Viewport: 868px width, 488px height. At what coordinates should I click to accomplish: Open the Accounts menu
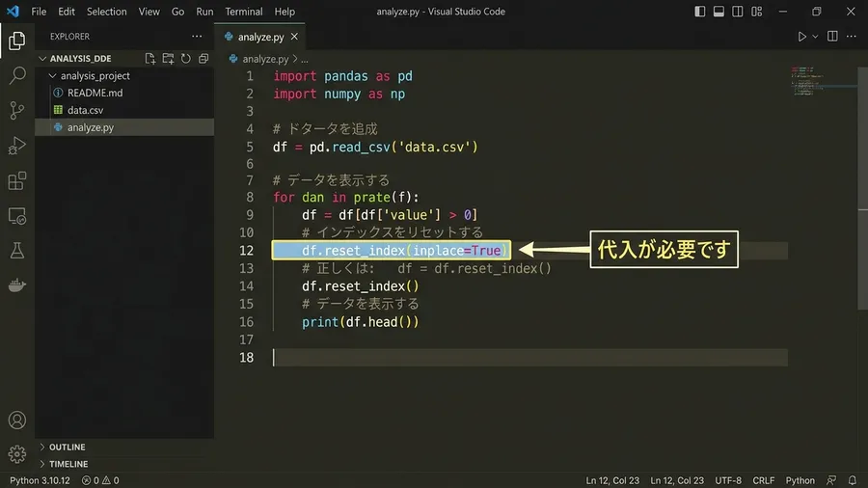pos(17,420)
